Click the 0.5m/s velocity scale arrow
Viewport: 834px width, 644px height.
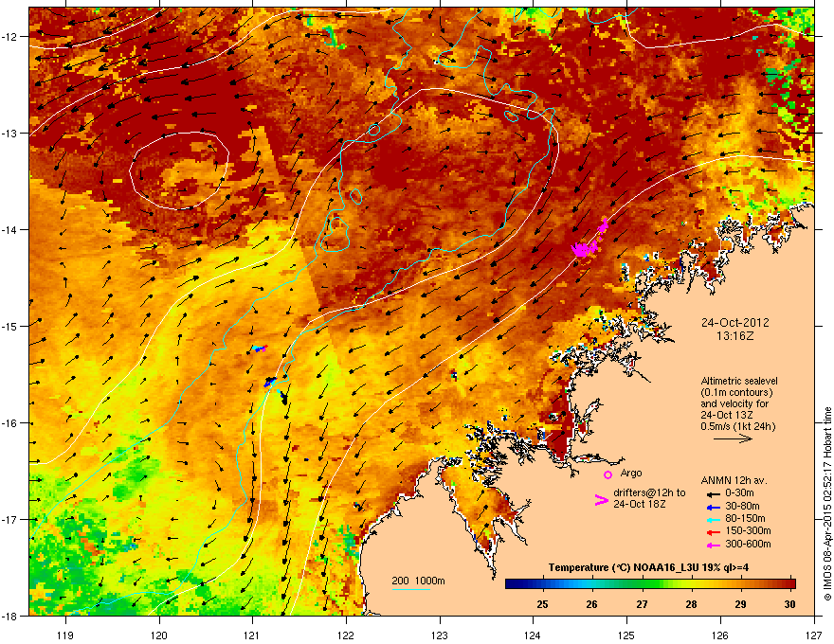[733, 438]
